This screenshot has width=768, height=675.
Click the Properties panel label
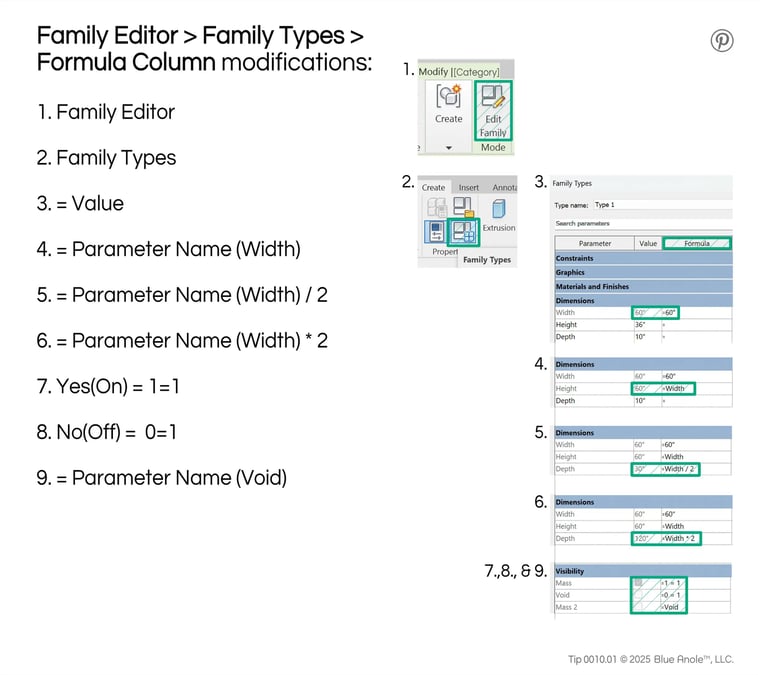445,251
